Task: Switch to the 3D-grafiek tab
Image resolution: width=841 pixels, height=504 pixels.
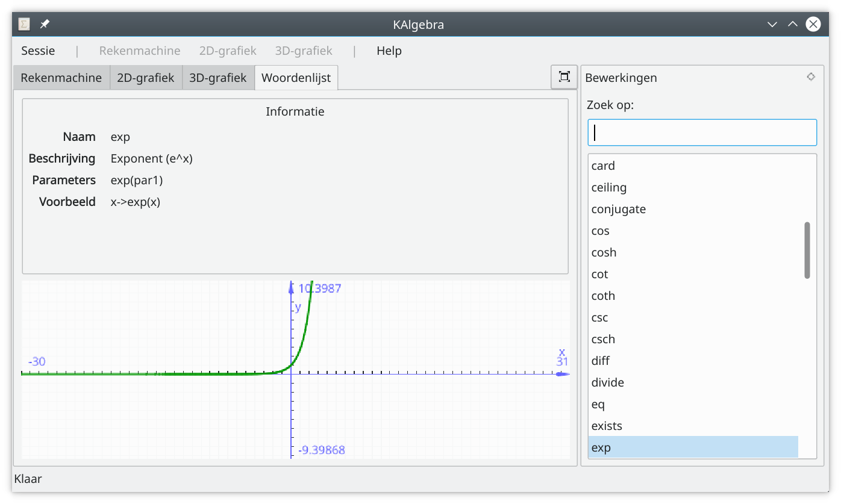Action: point(218,78)
